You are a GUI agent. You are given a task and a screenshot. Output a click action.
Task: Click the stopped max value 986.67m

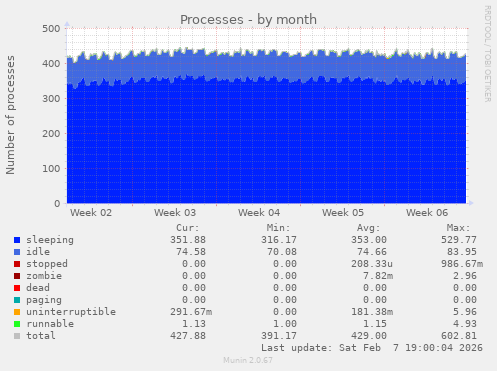(462, 264)
